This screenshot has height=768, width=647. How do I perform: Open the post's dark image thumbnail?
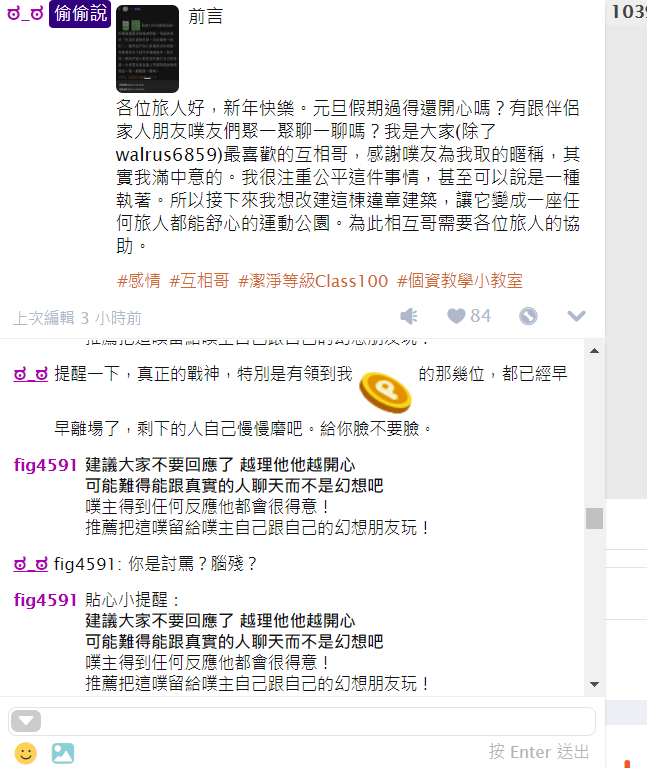pyautogui.click(x=147, y=48)
